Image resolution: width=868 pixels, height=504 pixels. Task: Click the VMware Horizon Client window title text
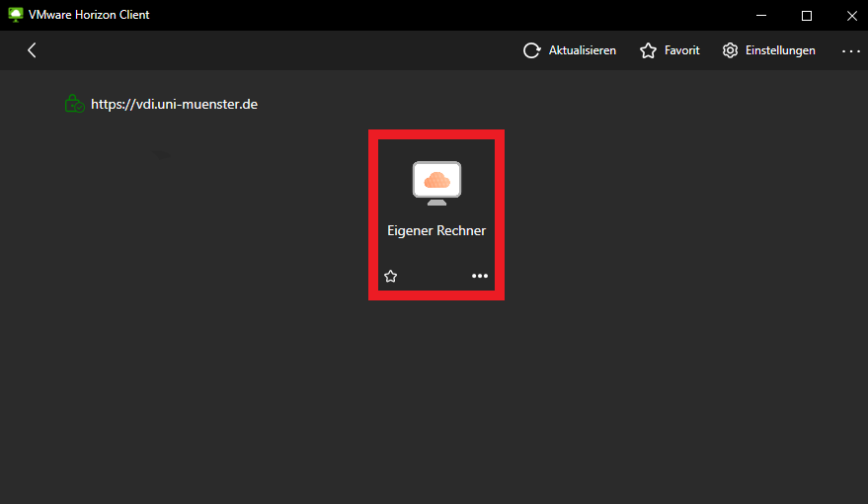tap(89, 15)
